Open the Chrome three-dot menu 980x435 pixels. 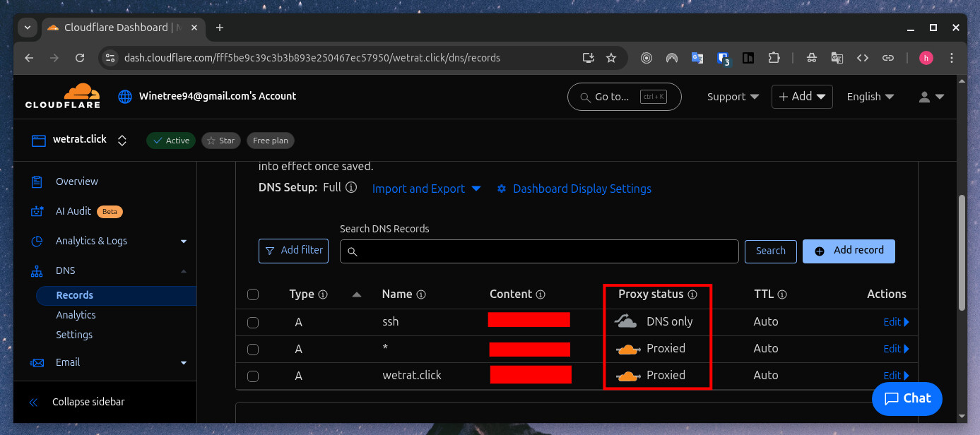952,58
